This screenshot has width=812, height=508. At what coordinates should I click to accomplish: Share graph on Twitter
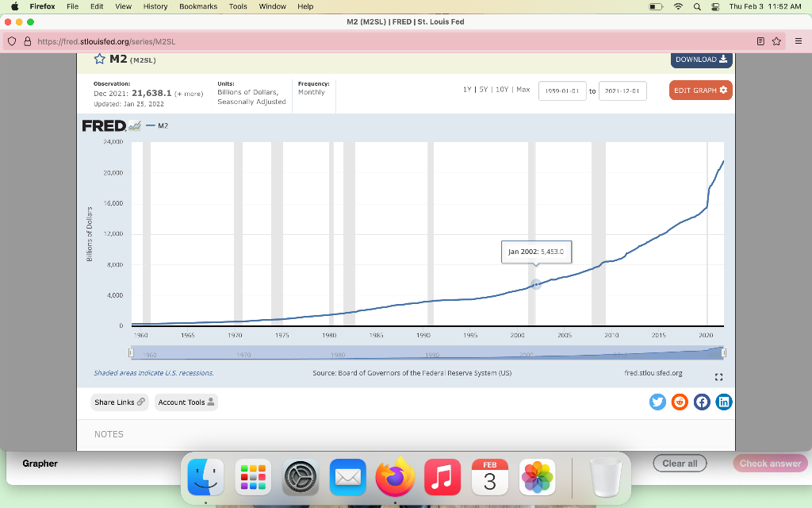(657, 402)
